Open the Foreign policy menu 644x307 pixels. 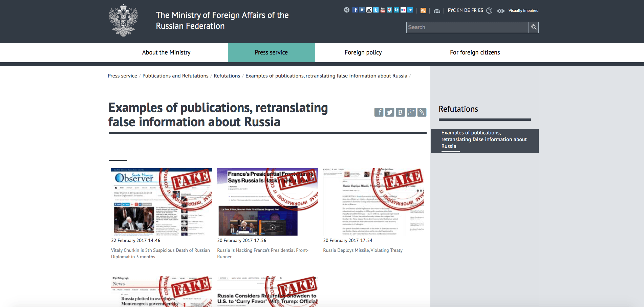pyautogui.click(x=363, y=52)
